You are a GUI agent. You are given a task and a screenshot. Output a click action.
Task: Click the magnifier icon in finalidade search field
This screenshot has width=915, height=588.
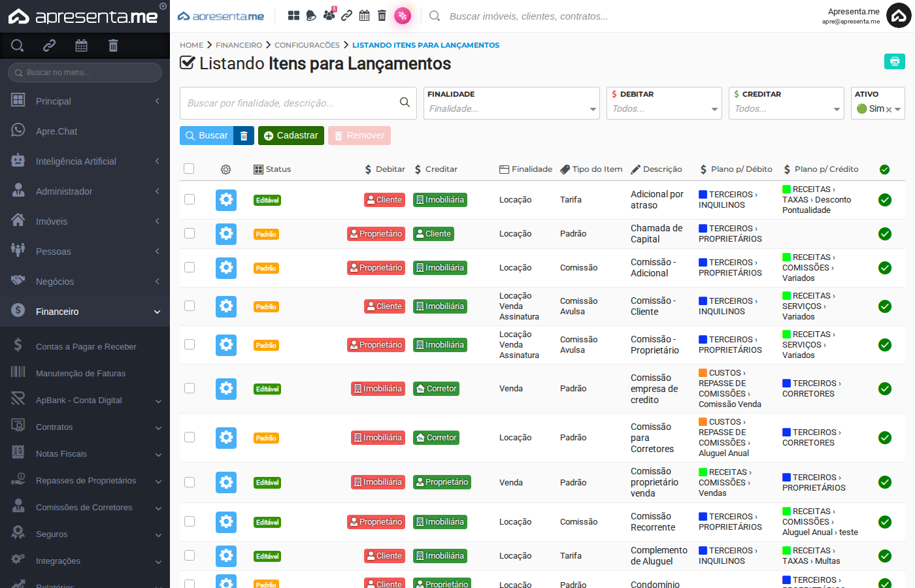tap(405, 103)
